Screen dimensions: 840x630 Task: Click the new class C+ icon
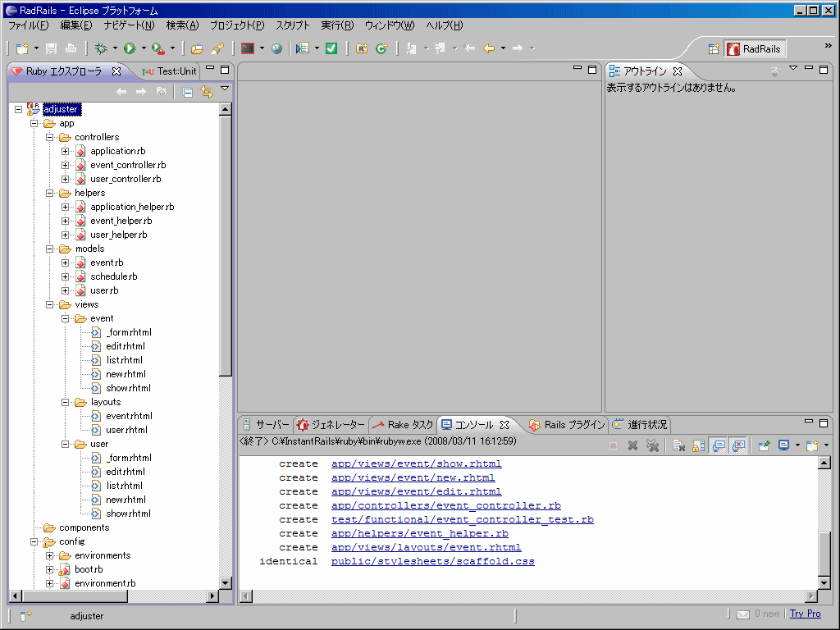tap(381, 48)
